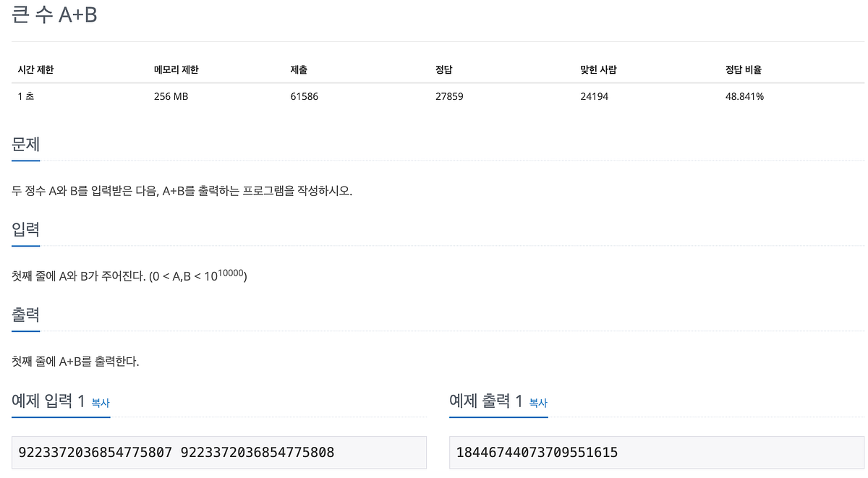The height and width of the screenshot is (478, 868).
Task: Click the 1 초 time limit value
Action: pyautogui.click(x=25, y=95)
